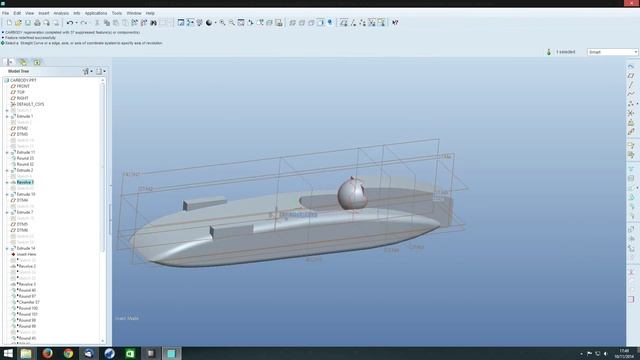640x360 pixels.
Task: Toggle datum planes display
Action: coord(344,23)
